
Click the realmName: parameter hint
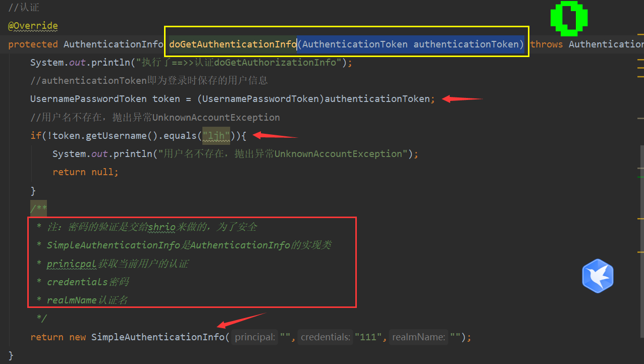[418, 337]
